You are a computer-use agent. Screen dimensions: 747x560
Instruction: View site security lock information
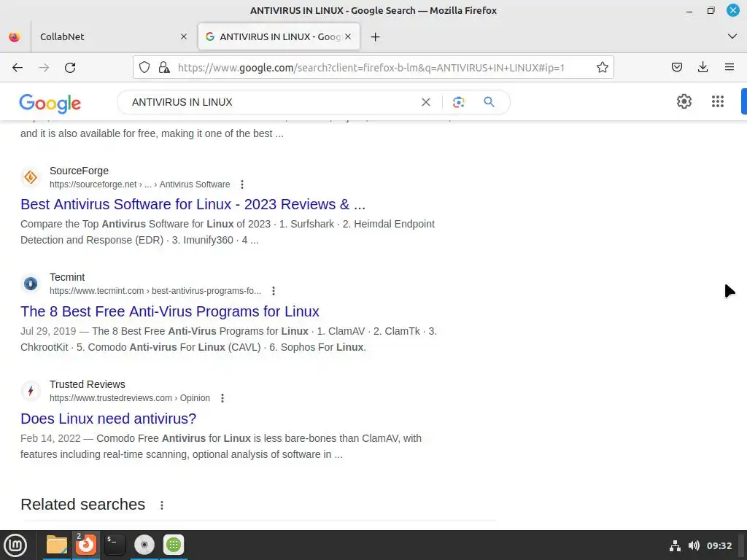click(x=164, y=67)
